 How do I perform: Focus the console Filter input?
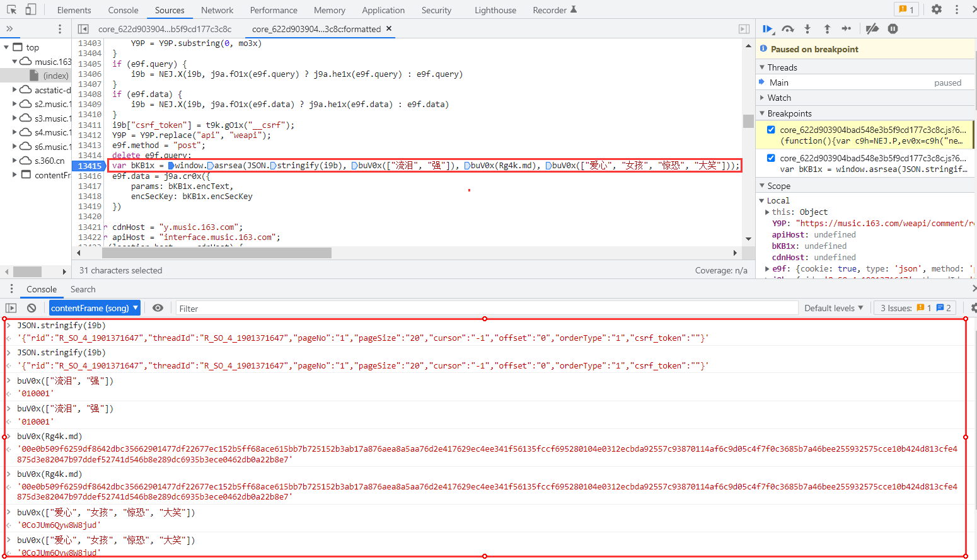(x=485, y=309)
